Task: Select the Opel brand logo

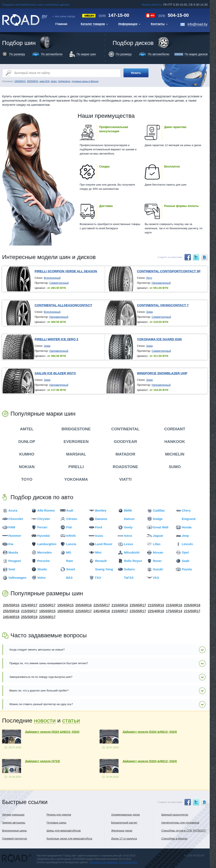Action: pos(178,552)
